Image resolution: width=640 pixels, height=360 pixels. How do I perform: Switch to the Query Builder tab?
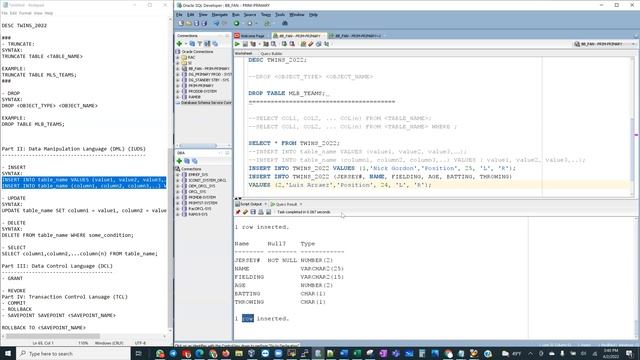[x=271, y=53]
